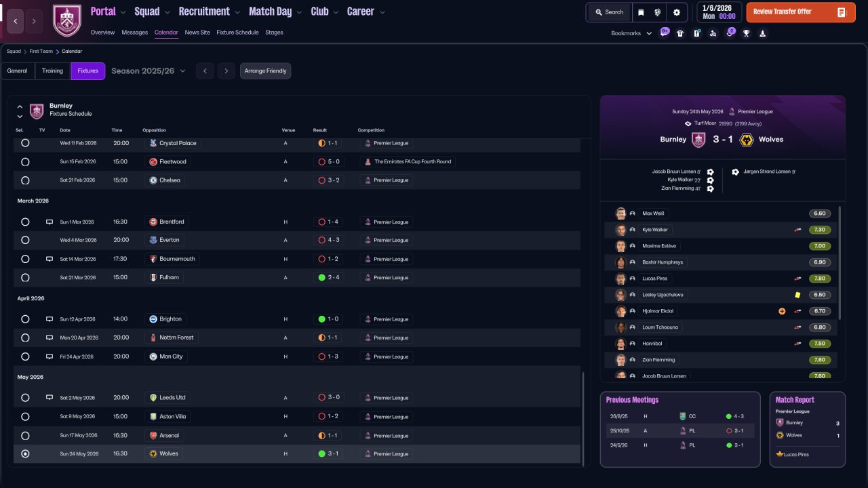Click the Wolves crest in the match scoreline

pos(747,140)
